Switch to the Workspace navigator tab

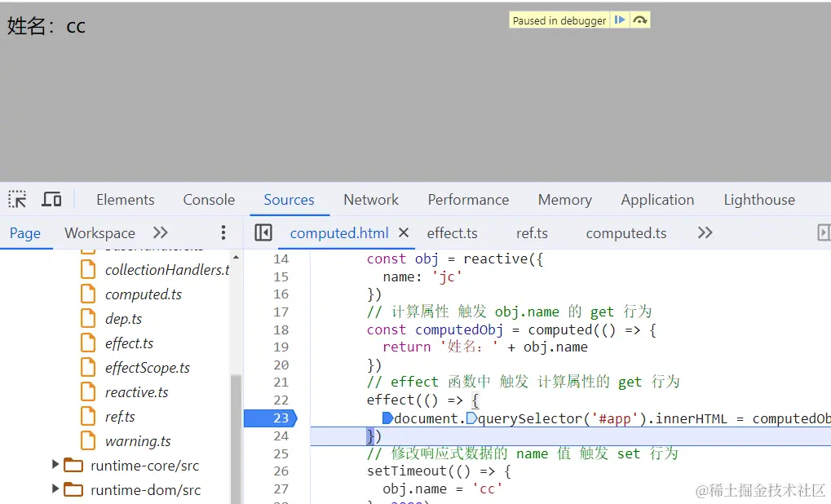click(99, 233)
